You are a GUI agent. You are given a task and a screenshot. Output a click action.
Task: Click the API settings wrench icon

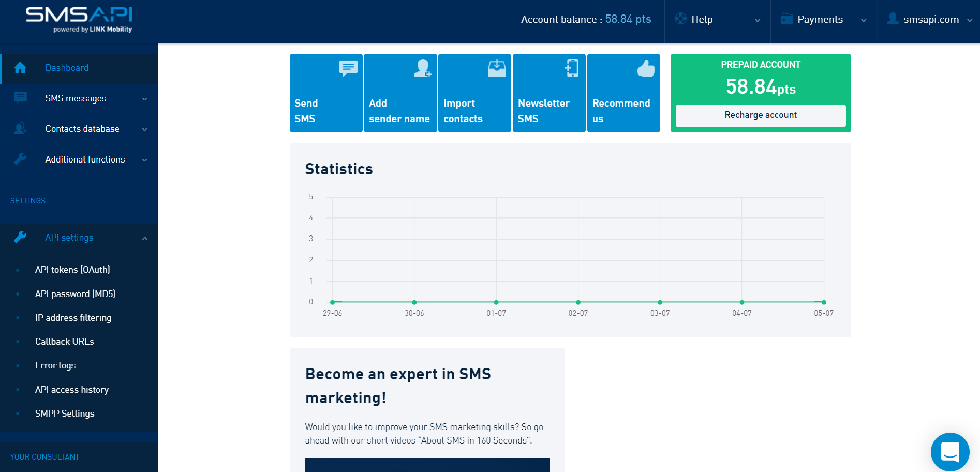coord(20,237)
